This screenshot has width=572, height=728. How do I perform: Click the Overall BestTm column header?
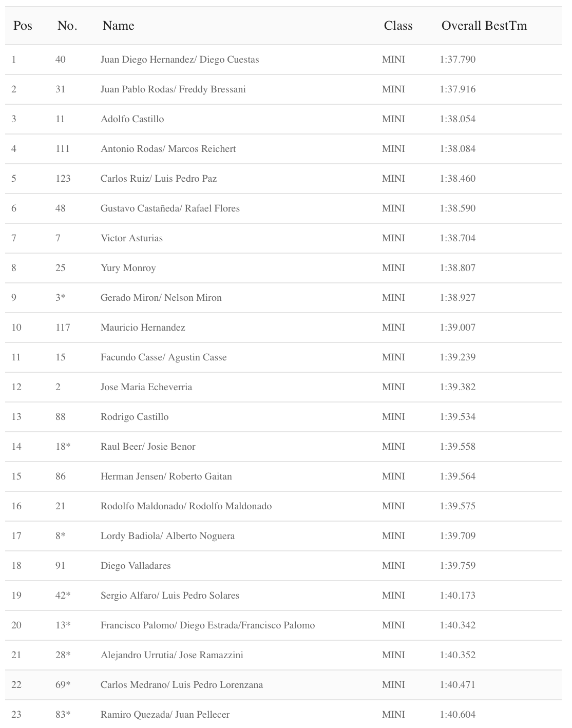coord(484,26)
